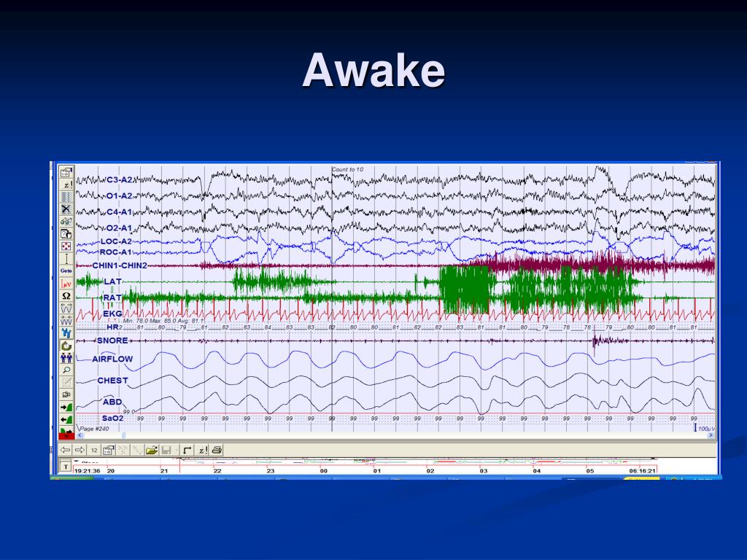Click the SaO2 channel label
The height and width of the screenshot is (560, 747).
click(112, 418)
